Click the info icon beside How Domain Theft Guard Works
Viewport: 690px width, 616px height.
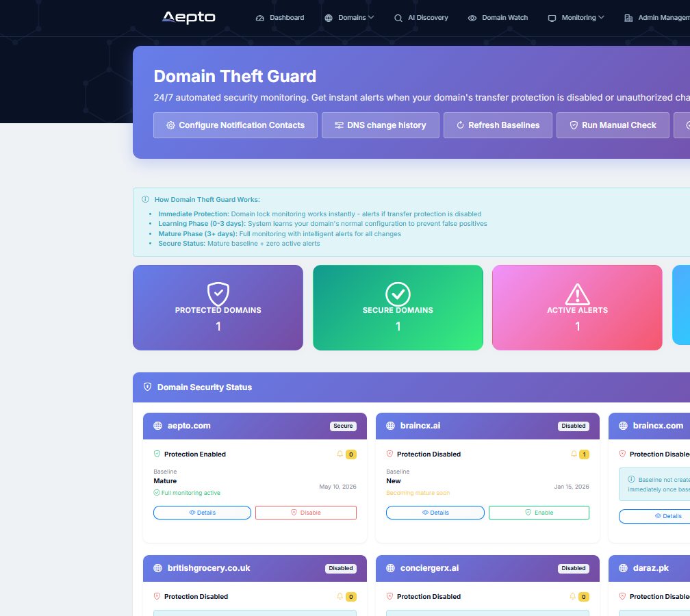[x=145, y=199]
